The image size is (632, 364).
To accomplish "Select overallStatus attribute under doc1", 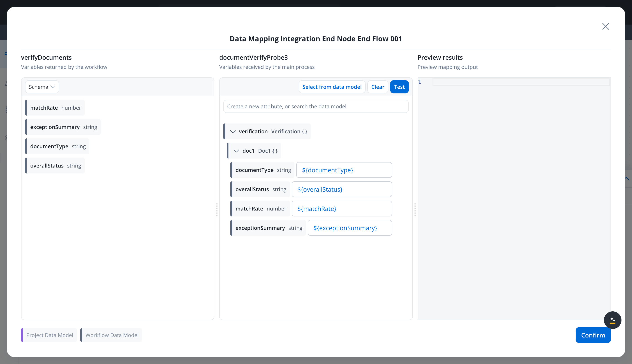I will pyautogui.click(x=260, y=189).
